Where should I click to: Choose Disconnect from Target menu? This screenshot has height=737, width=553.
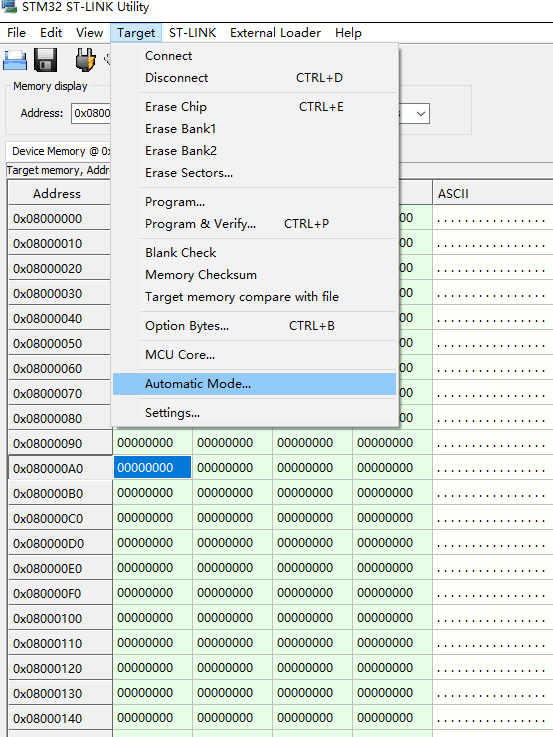(255, 78)
